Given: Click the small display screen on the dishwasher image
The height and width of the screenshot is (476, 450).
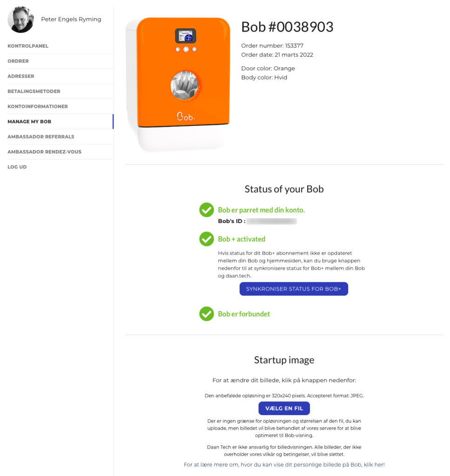Looking at the screenshot, I should [185, 36].
